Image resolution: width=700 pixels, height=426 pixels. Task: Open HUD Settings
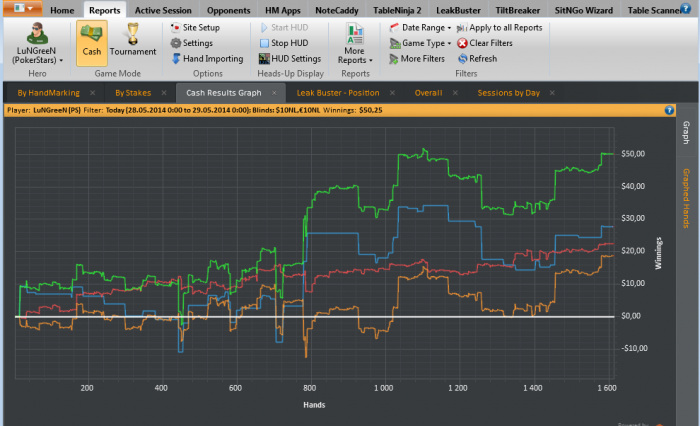(290, 58)
